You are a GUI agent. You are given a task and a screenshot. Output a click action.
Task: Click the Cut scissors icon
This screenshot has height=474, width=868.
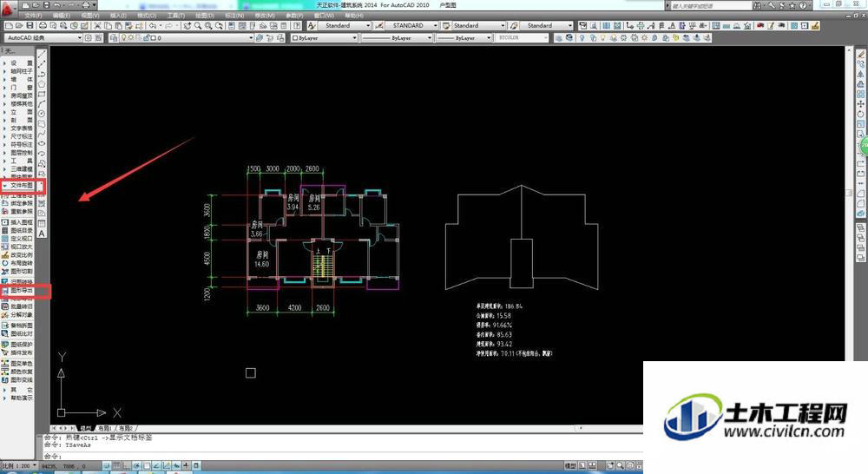pyautogui.click(x=97, y=26)
